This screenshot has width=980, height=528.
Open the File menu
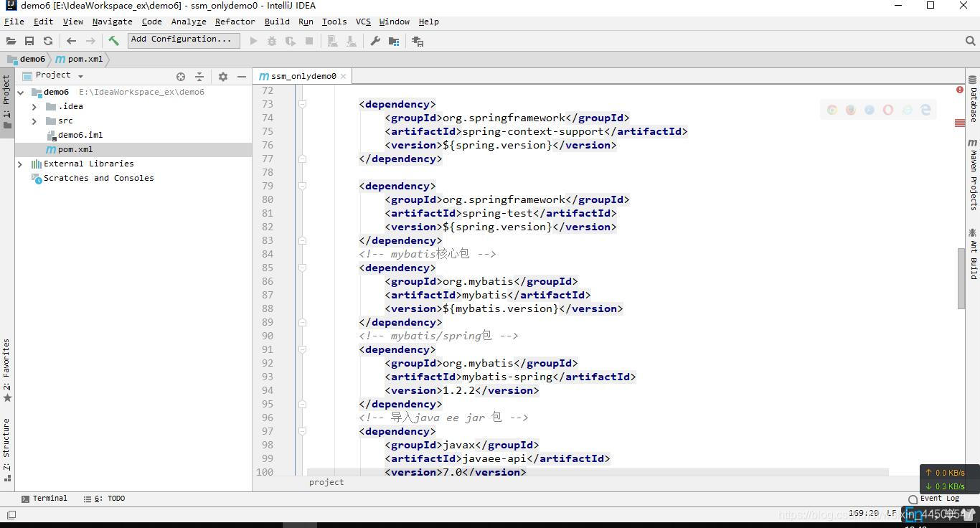click(x=14, y=22)
